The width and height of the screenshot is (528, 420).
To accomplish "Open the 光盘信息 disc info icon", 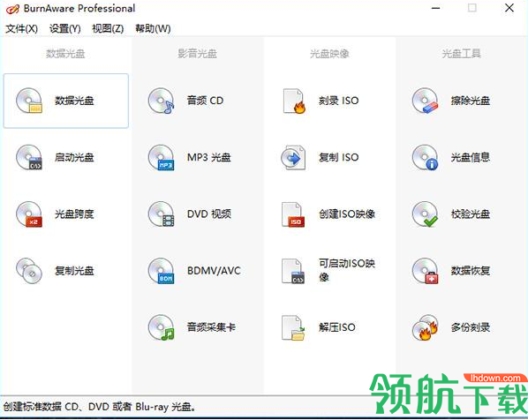I will [426, 157].
